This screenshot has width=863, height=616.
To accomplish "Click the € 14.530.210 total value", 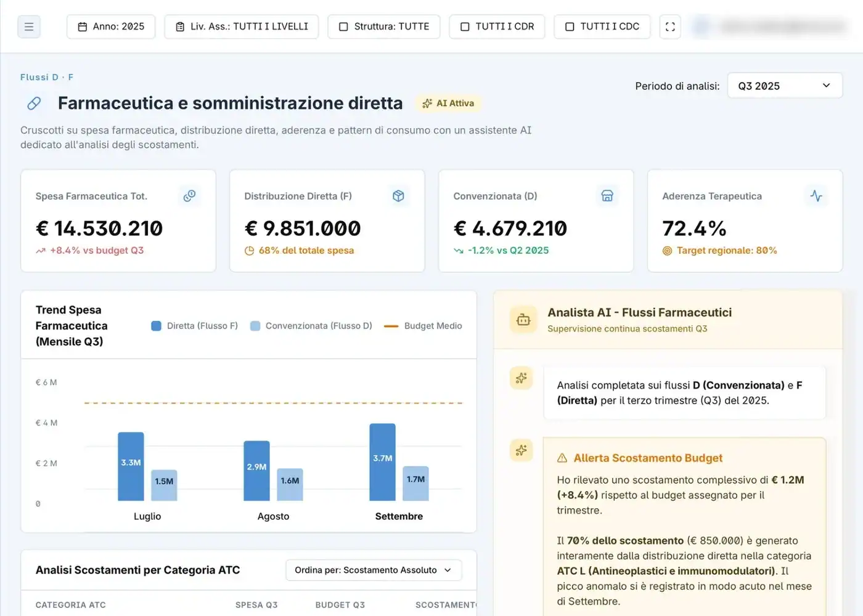I will (99, 229).
